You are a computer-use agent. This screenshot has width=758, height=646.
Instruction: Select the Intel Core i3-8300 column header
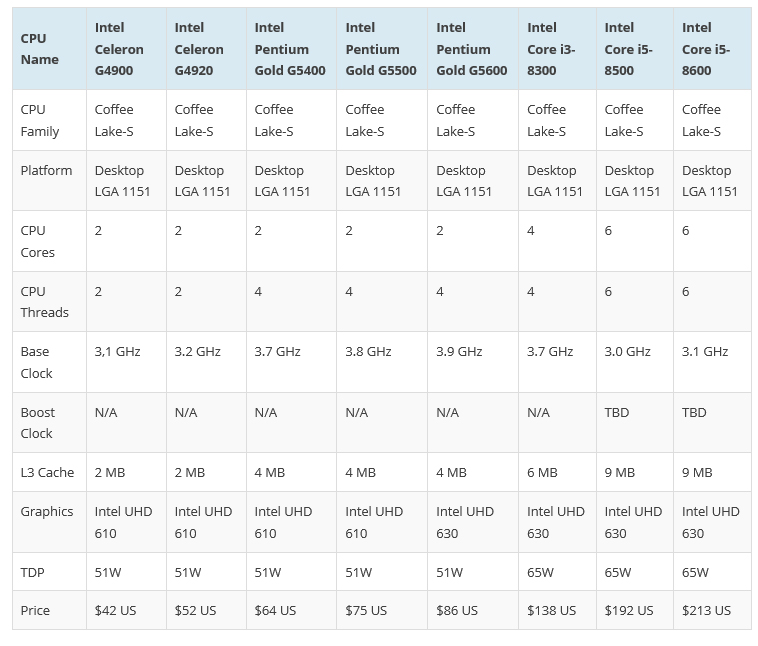[553, 49]
